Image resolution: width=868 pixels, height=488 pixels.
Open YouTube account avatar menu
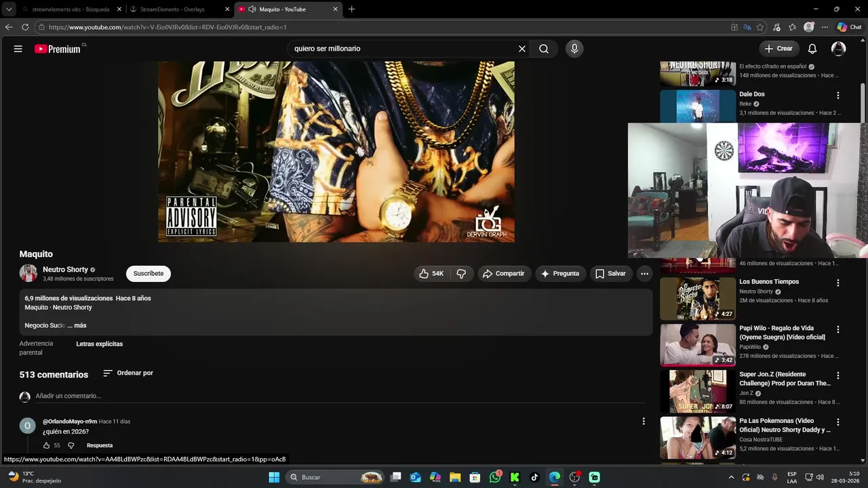tap(839, 49)
